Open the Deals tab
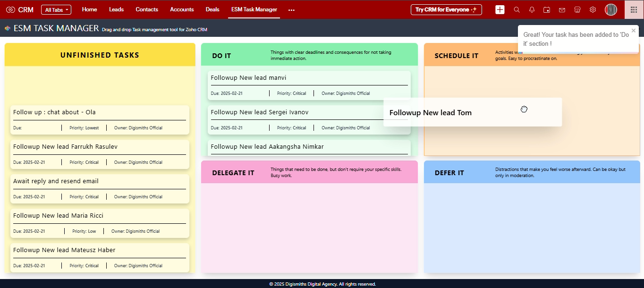Image resolution: width=644 pixels, height=288 pixels. (x=212, y=9)
